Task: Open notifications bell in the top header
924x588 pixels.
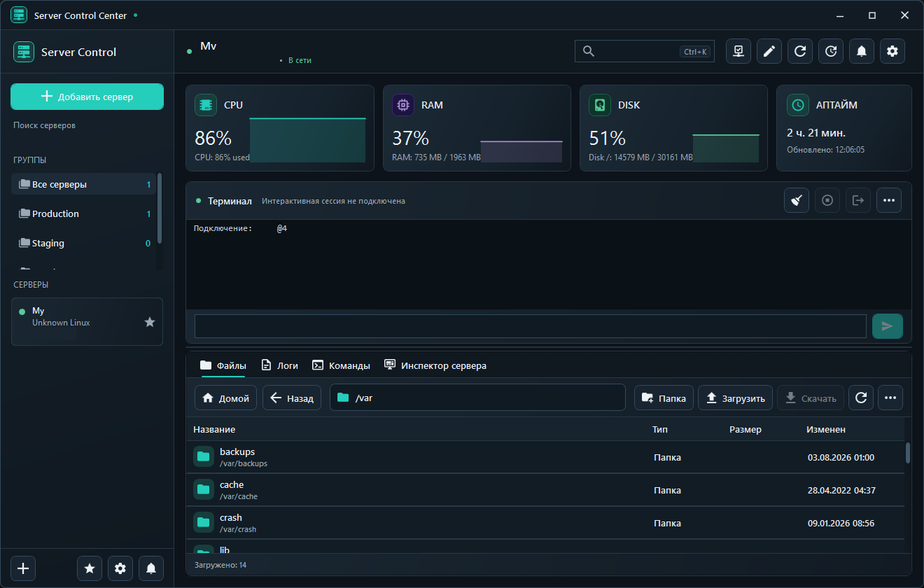Action: [862, 51]
